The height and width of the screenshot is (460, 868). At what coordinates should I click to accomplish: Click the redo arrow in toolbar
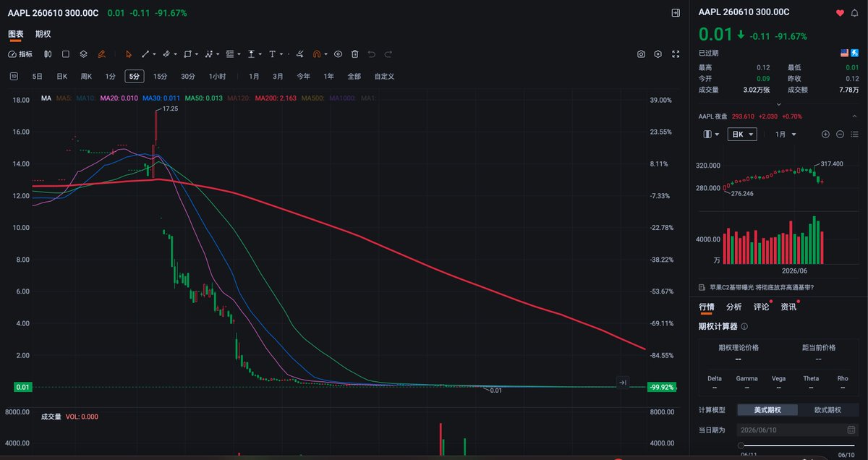coord(388,54)
